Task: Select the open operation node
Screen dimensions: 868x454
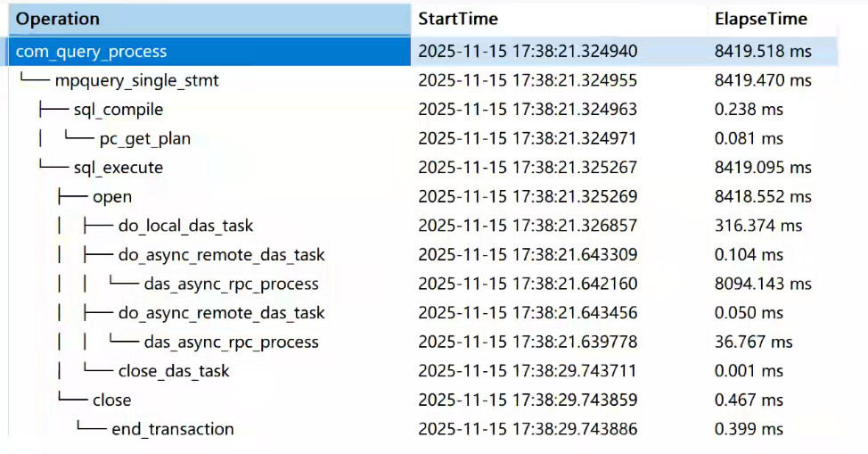Action: (111, 196)
